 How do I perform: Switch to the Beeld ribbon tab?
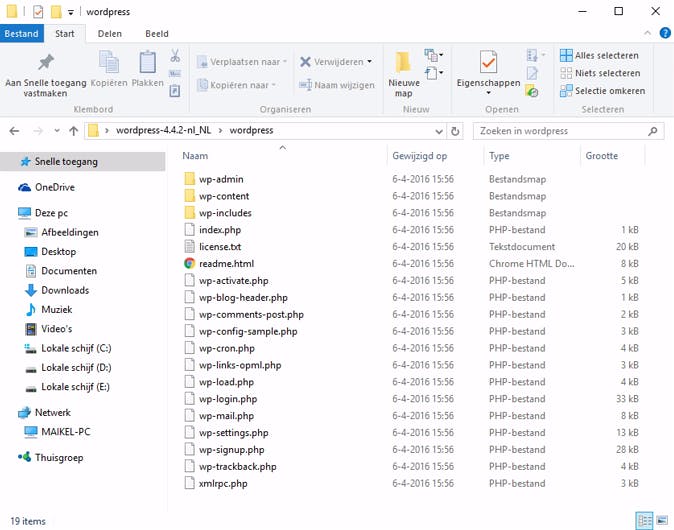(157, 34)
